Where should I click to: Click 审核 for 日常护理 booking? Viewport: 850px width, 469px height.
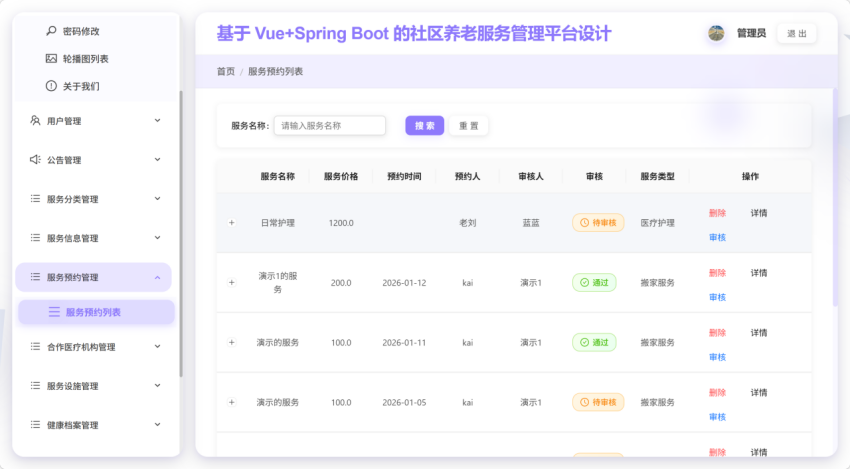tap(717, 237)
